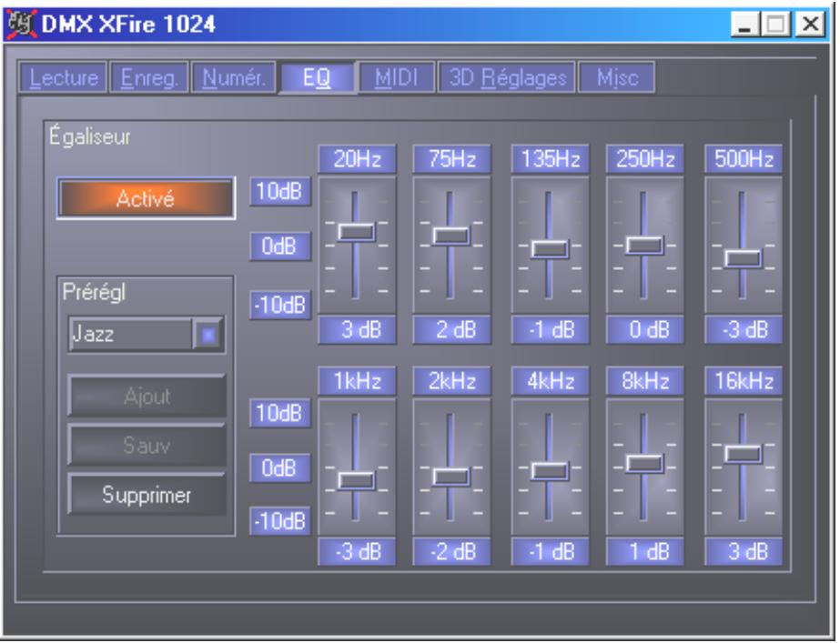Viewport: 840px width, 643px height.
Task: Click the Supprimer preset button
Action: coord(147,495)
